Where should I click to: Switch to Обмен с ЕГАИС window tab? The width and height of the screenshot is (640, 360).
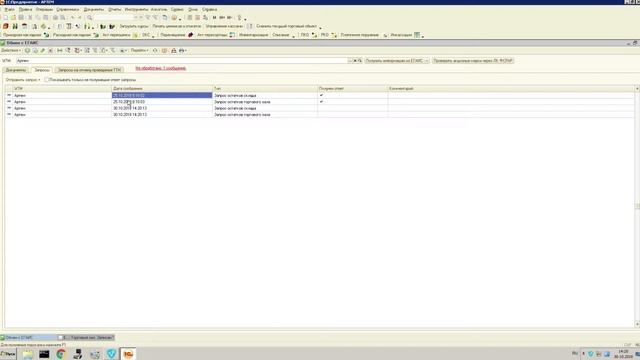29,338
